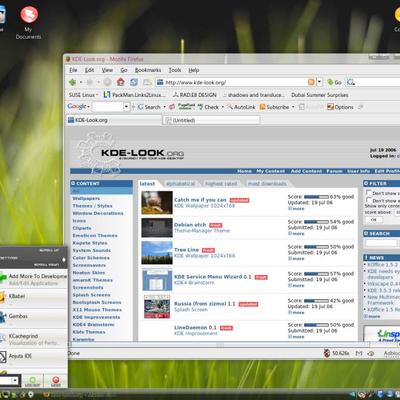Open the Forward button history dropdown arrow
This screenshot has width=400, height=400.
[x=98, y=82]
